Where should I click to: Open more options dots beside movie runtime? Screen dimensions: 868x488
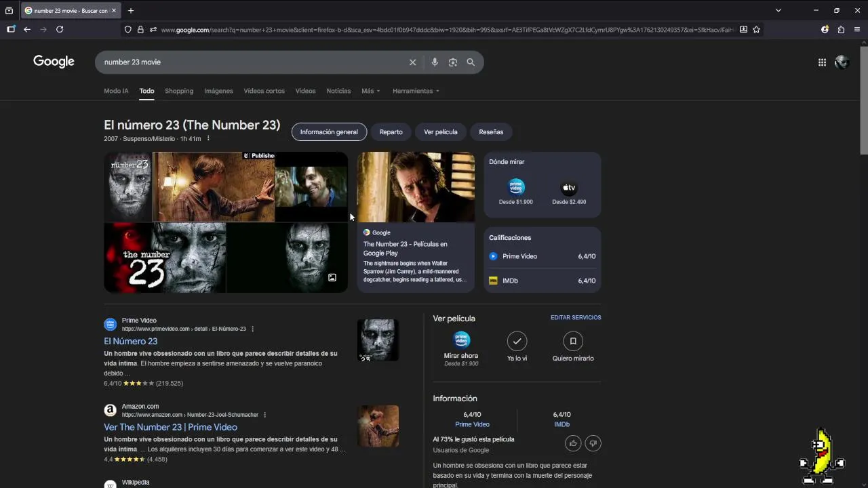(x=208, y=138)
